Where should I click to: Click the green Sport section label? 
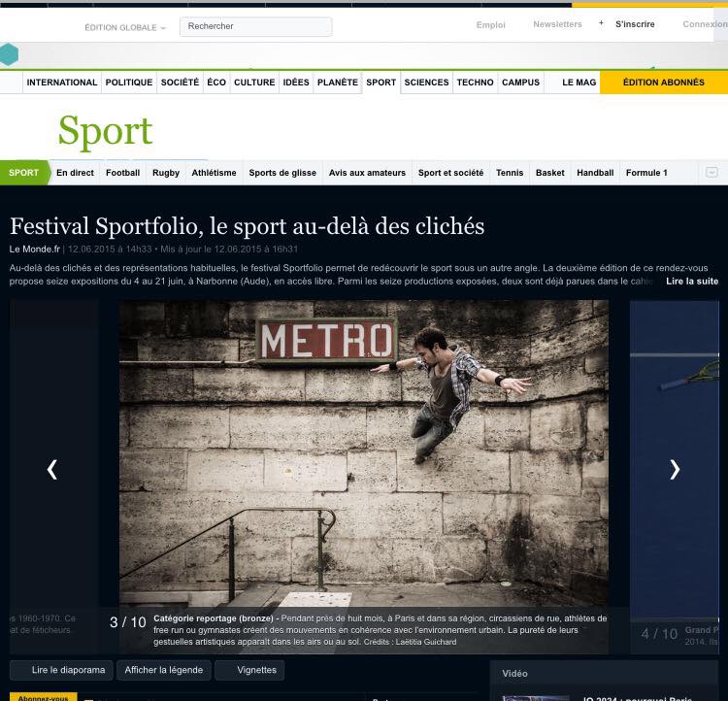click(x=23, y=173)
